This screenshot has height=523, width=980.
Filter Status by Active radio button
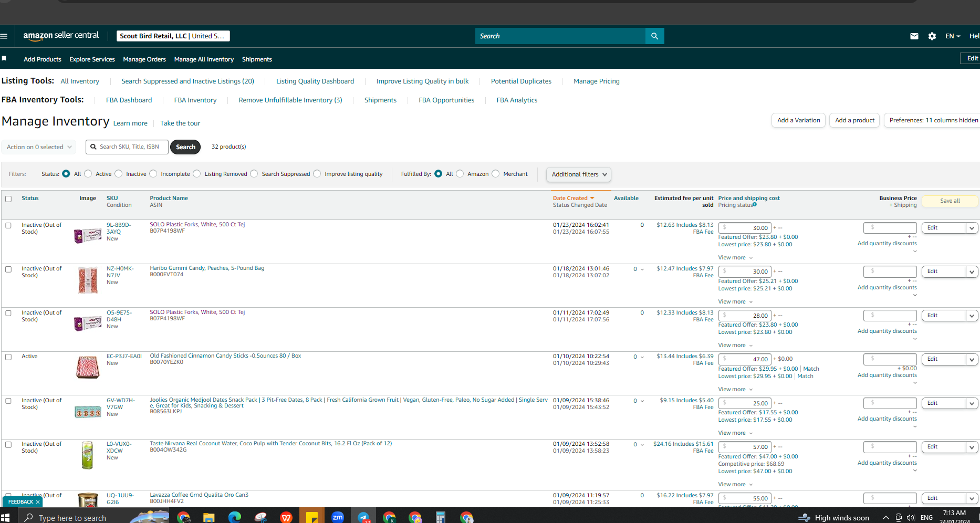pos(88,174)
